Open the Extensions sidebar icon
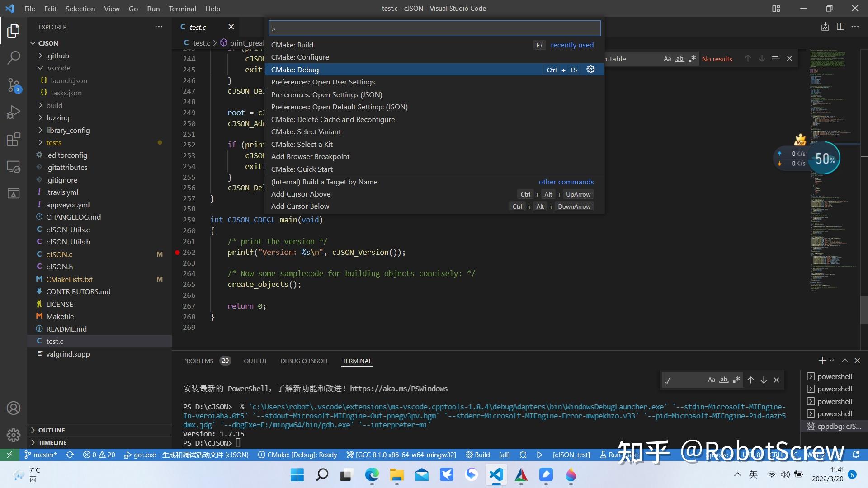Image resolution: width=868 pixels, height=488 pixels. 13,139
